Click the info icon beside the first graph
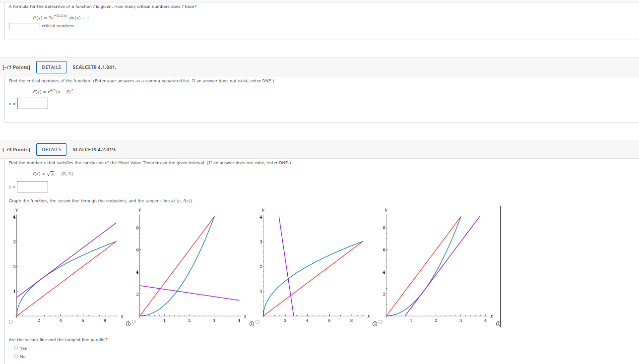The width and height of the screenshot is (639, 364). coord(128,323)
